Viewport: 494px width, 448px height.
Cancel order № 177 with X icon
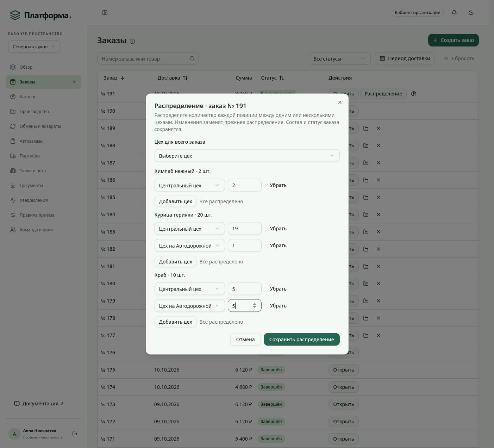click(379, 335)
